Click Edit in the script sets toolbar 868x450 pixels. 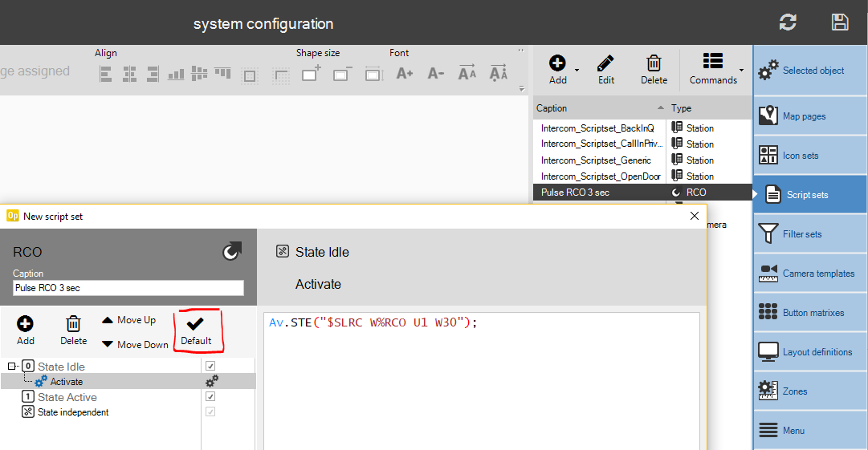[605, 70]
